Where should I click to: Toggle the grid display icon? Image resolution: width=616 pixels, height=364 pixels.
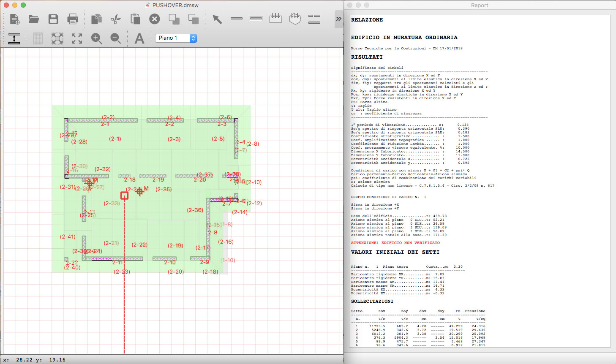tap(38, 38)
